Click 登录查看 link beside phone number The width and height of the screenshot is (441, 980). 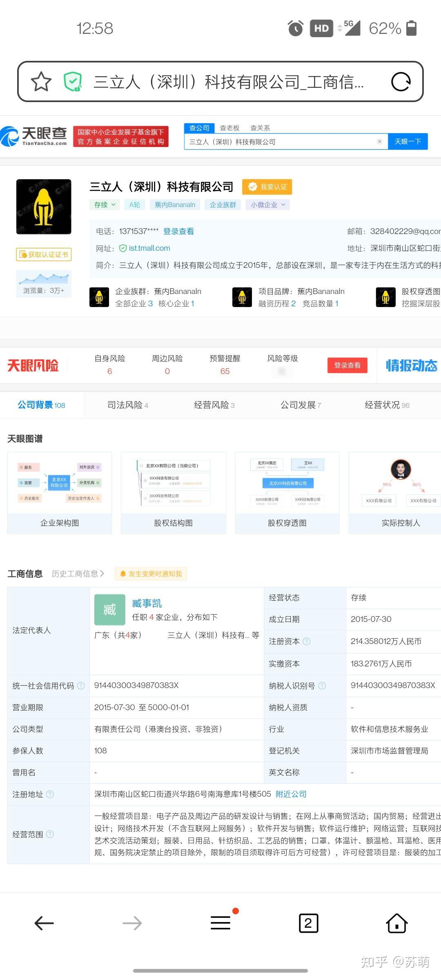(178, 232)
